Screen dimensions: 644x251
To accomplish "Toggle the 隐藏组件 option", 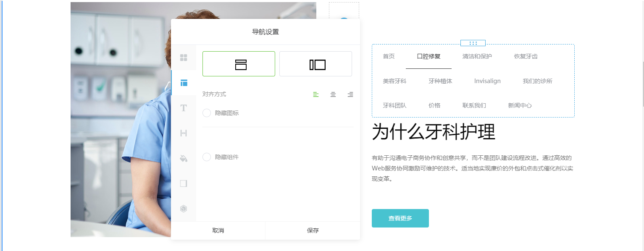I will click(x=207, y=157).
